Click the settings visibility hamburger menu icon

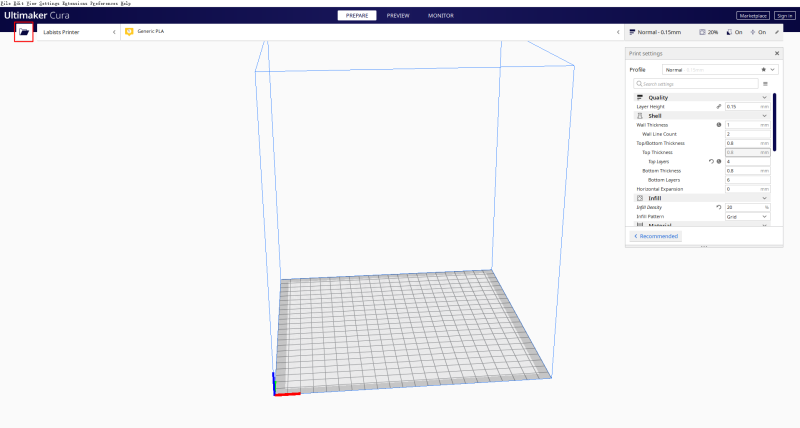[765, 84]
